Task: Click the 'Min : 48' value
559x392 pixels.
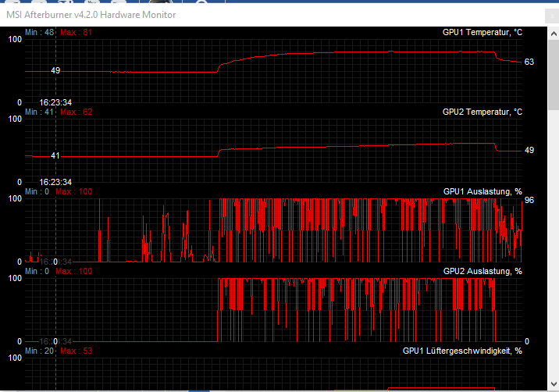Action: tap(40, 33)
